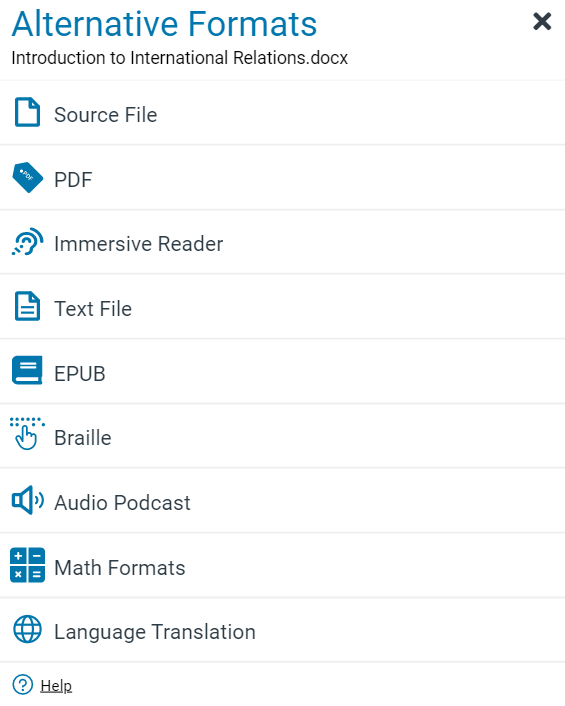Click the Text File page icon
This screenshot has width=565, height=706.
(x=27, y=306)
